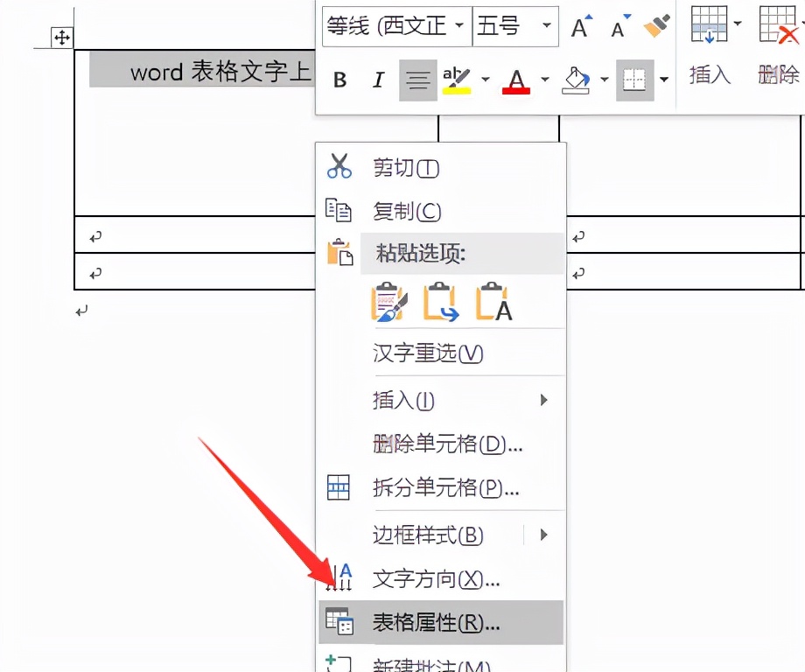805x672 pixels.
Task: Apply italic formatting from the mini toolbar
Action: point(377,80)
